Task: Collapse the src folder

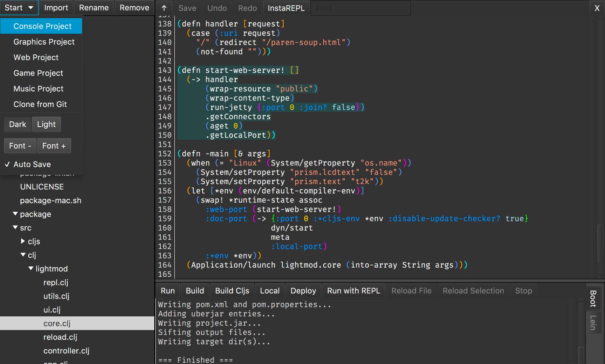Action: point(15,228)
